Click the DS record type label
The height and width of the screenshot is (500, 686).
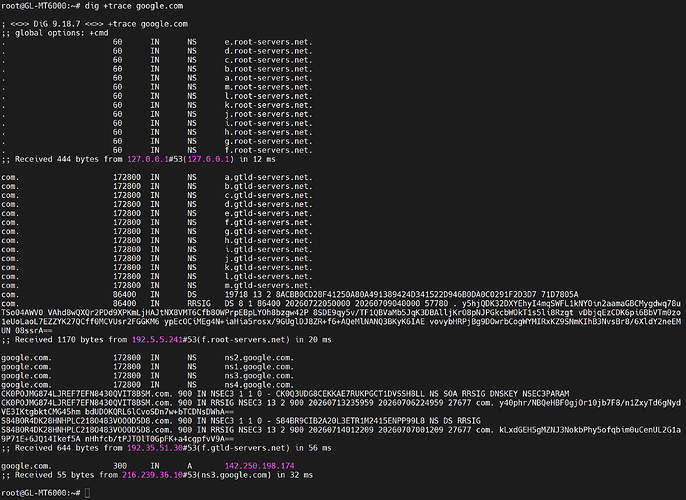tap(192, 294)
